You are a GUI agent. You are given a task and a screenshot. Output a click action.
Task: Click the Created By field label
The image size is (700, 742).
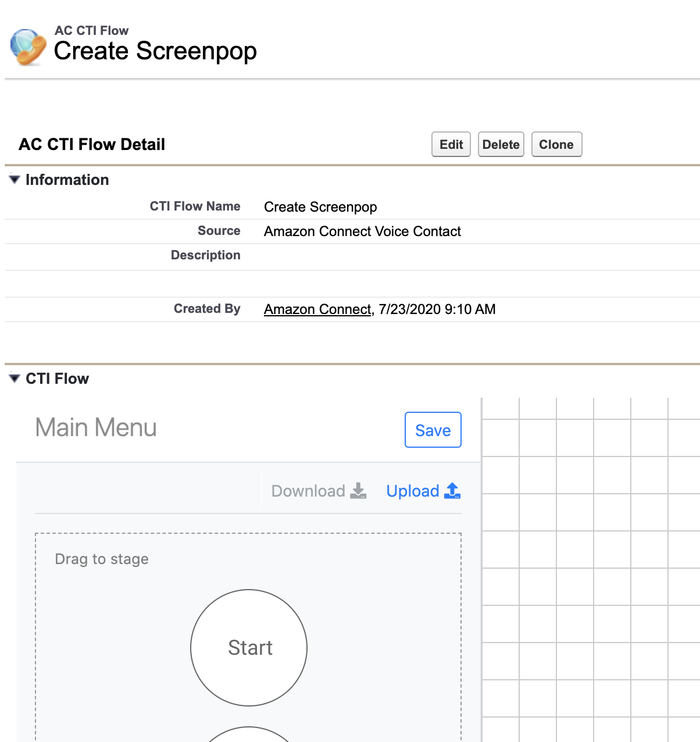coord(207,309)
